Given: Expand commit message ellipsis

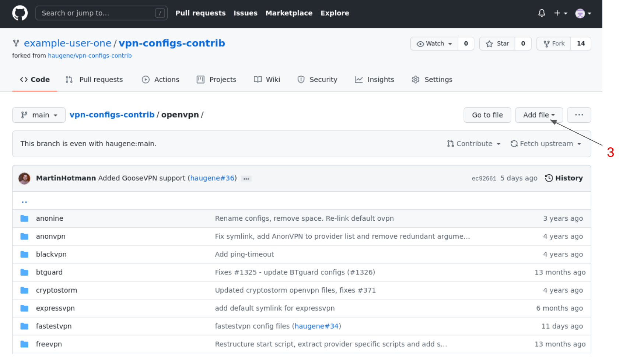Looking at the screenshot, I should point(246,179).
